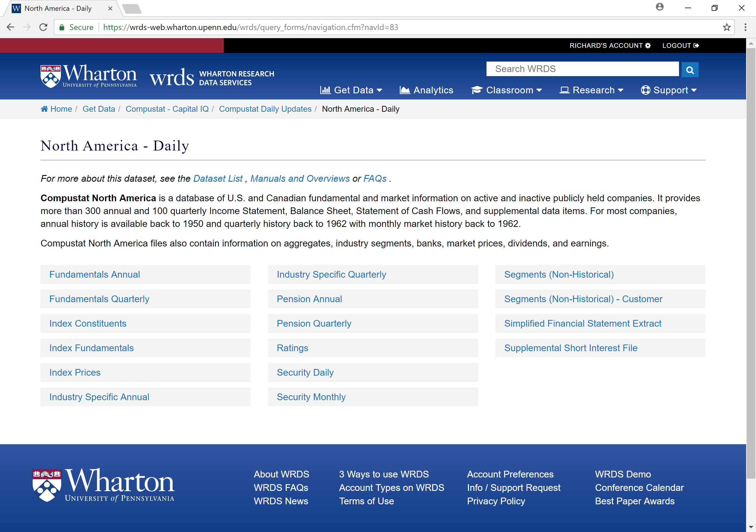
Task: Reload the page using the refresh icon
Action: point(43,27)
